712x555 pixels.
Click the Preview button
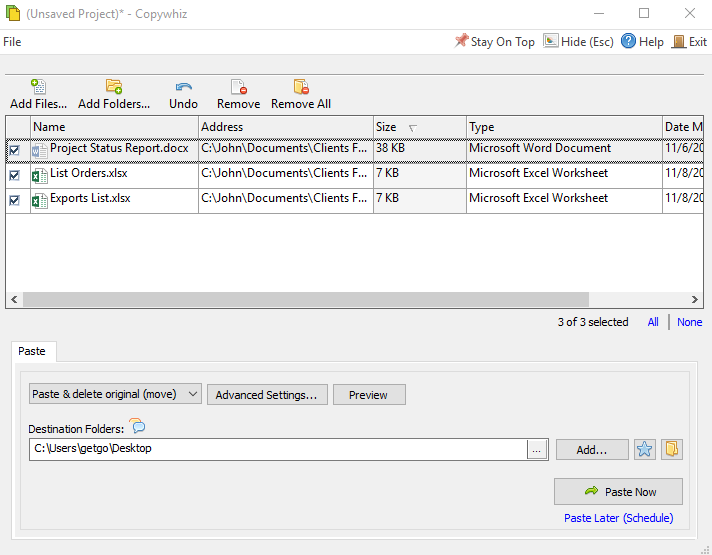[x=369, y=395]
